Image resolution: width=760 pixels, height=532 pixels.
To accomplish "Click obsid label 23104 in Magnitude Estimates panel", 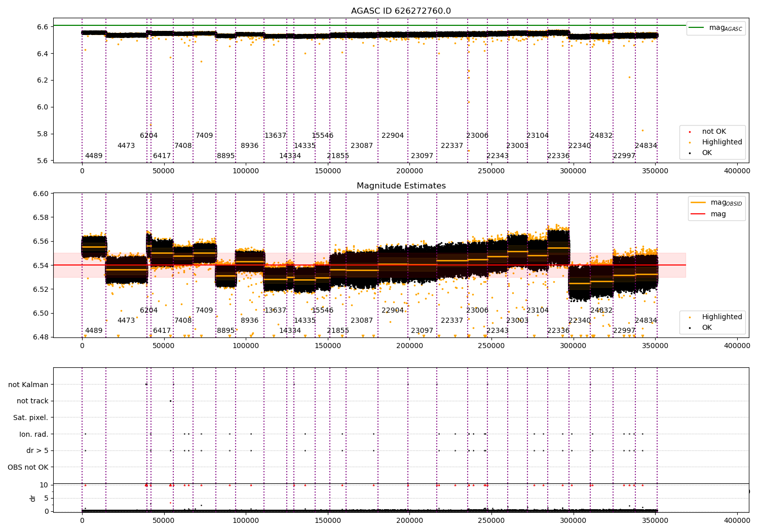I will point(538,311).
